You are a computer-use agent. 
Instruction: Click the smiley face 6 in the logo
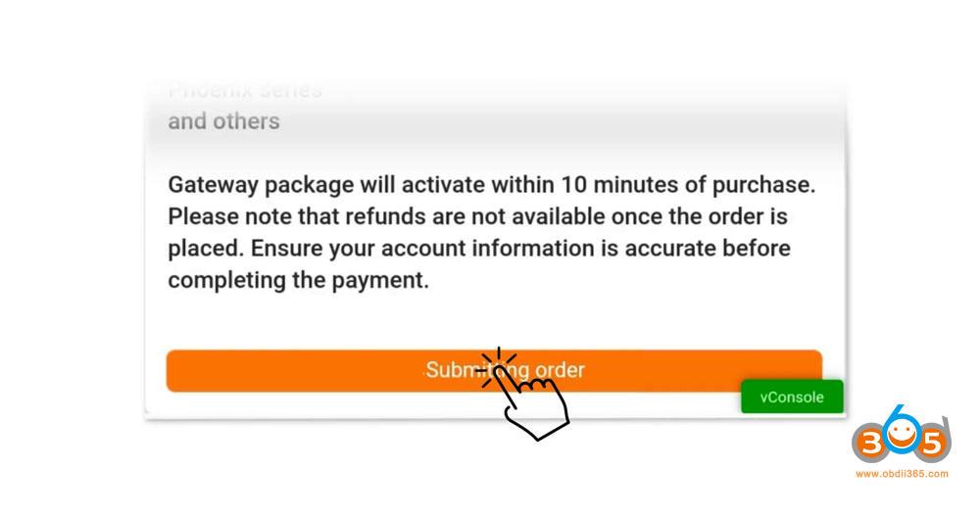click(x=903, y=434)
